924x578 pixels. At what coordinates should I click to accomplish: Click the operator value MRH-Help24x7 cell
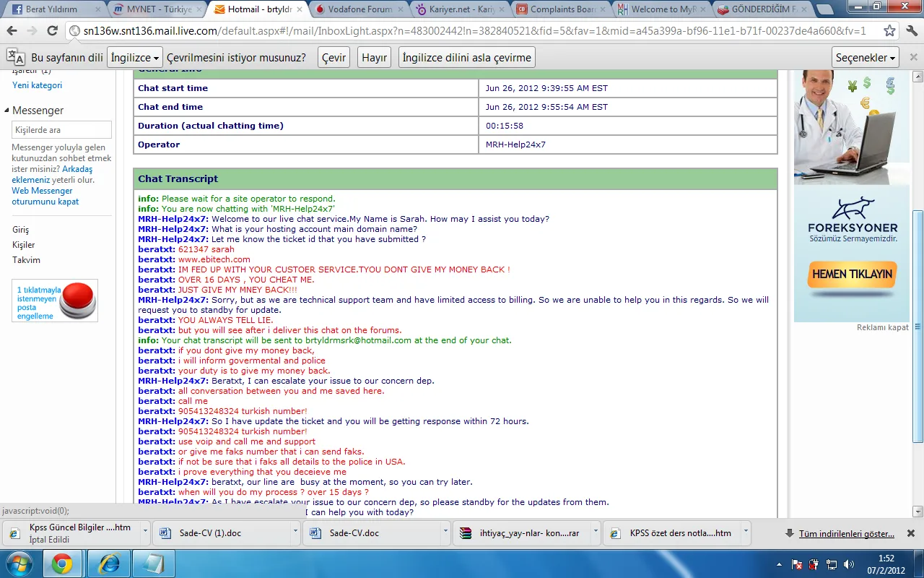click(628, 144)
